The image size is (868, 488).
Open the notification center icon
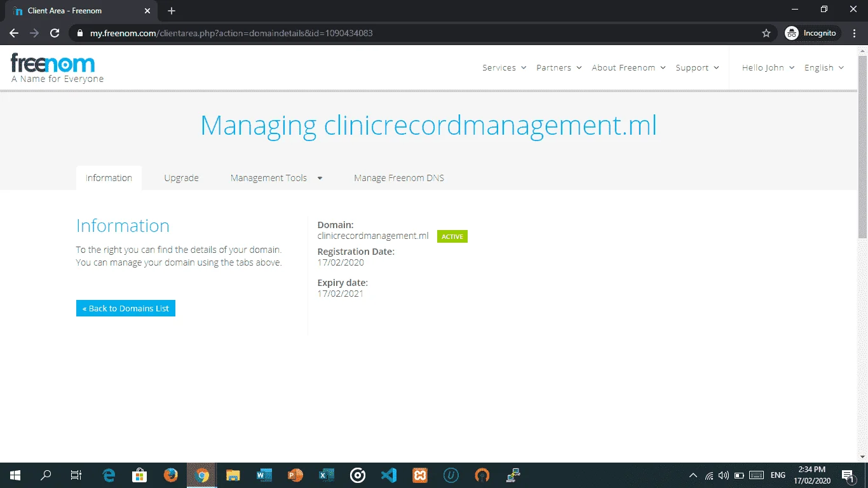tap(848, 475)
